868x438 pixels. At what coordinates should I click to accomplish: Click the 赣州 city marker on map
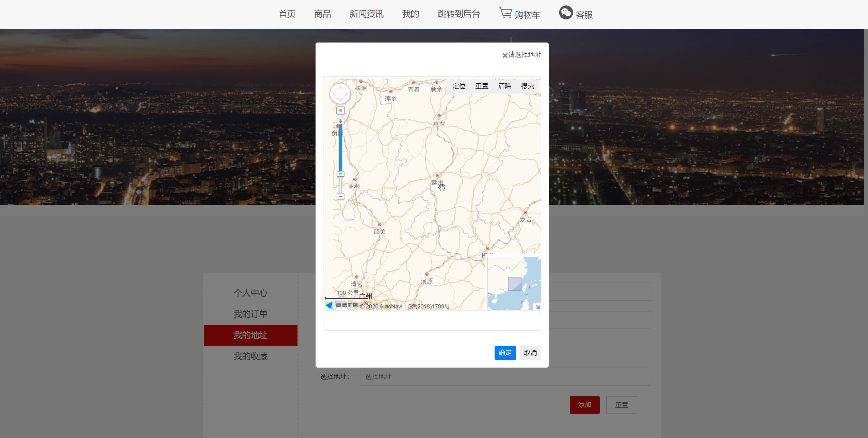(437, 176)
